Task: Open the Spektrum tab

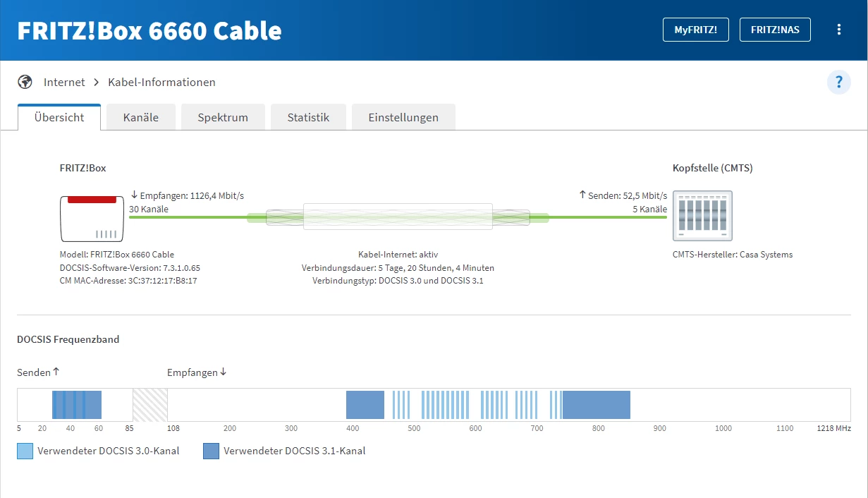Action: [x=223, y=118]
